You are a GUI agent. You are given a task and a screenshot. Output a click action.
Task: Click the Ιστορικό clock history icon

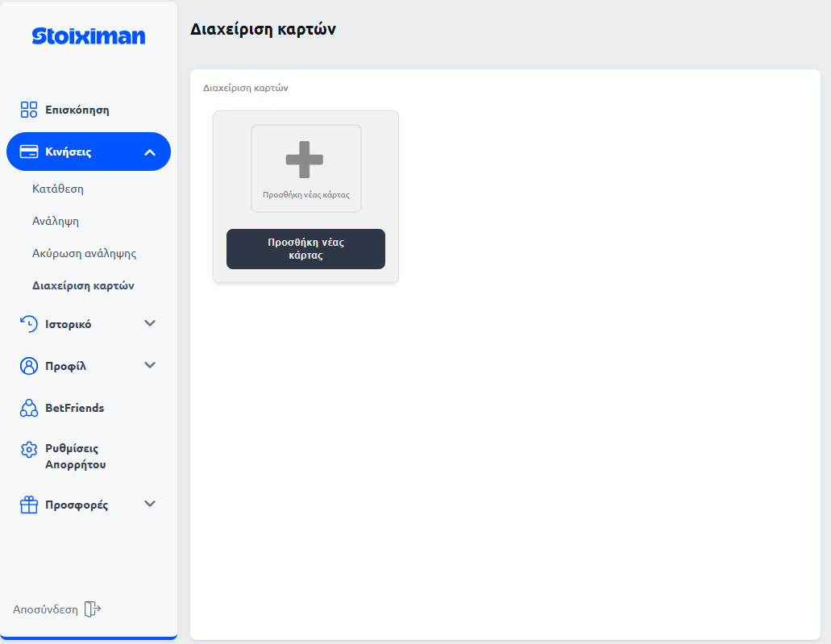29,324
